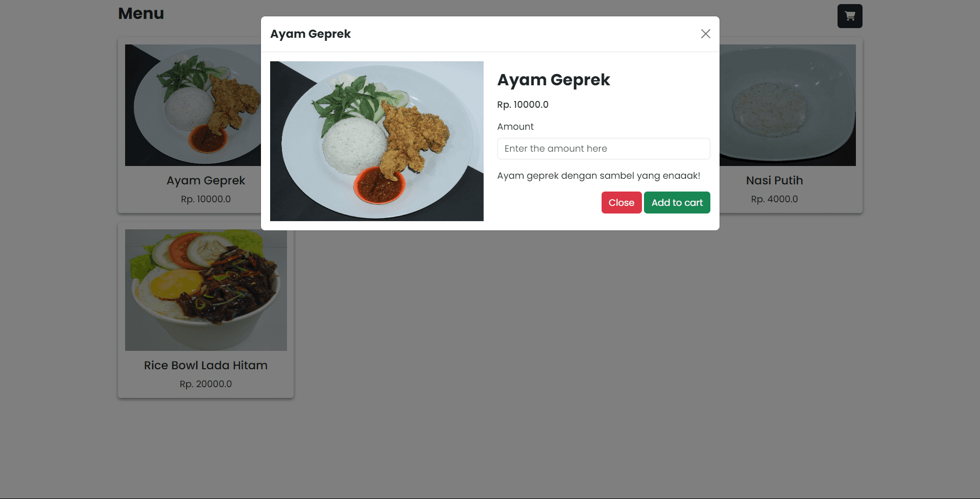Viewport: 980px width, 499px height.
Task: Click the Ayam Geprek card title in menu
Action: pos(206,181)
